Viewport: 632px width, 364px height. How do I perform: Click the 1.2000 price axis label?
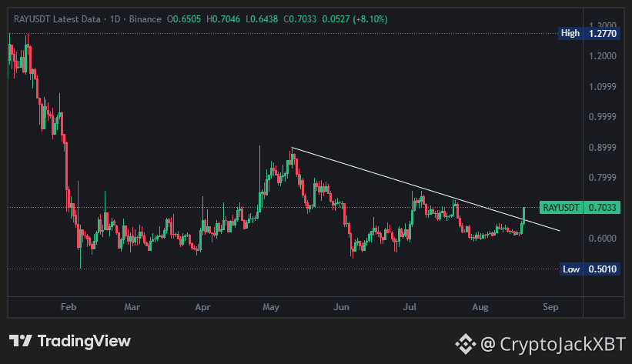603,56
